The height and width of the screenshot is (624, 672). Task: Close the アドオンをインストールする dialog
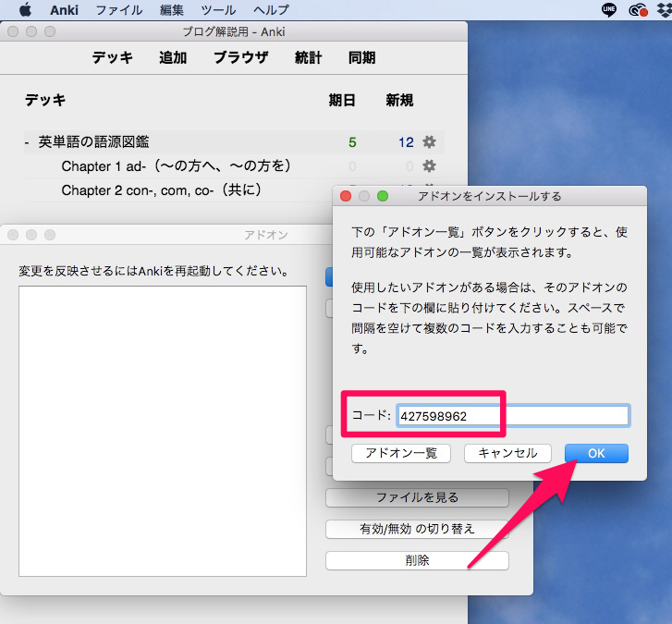[346, 196]
